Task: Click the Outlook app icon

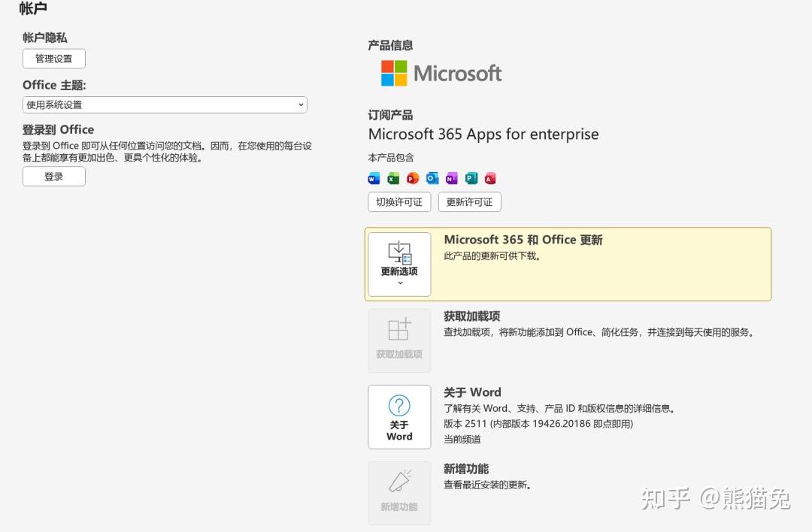Action: 432,179
